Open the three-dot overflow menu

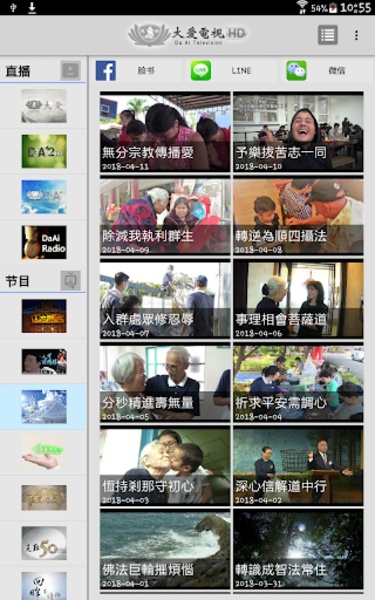(356, 35)
